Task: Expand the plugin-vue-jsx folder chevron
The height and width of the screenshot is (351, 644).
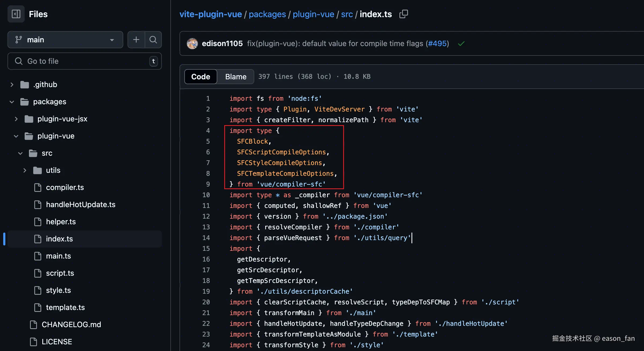Action: click(x=16, y=119)
